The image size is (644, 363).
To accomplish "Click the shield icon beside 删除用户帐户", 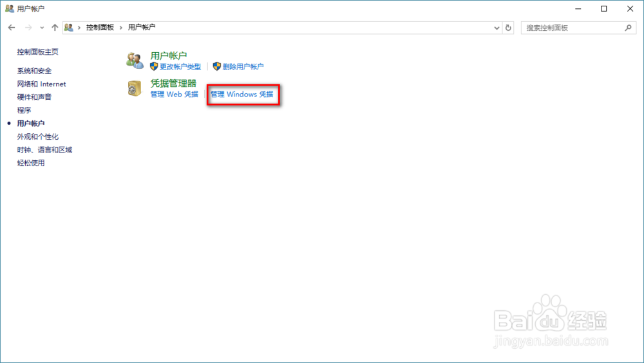I will coord(217,66).
